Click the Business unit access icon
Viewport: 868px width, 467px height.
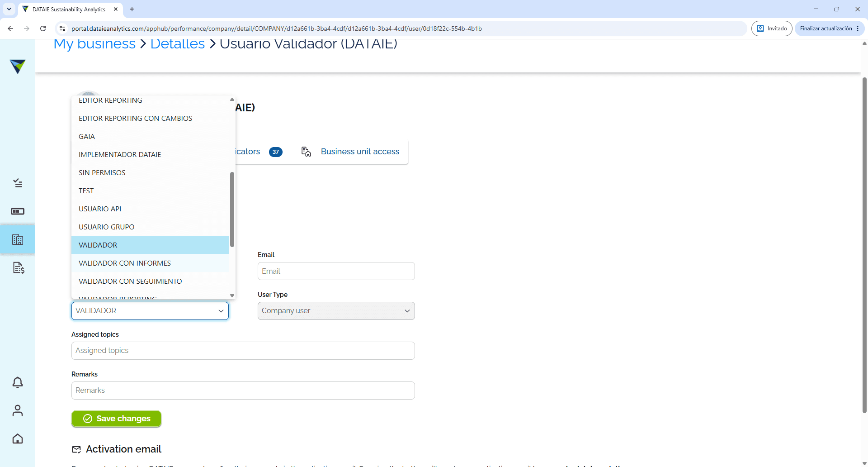point(306,152)
